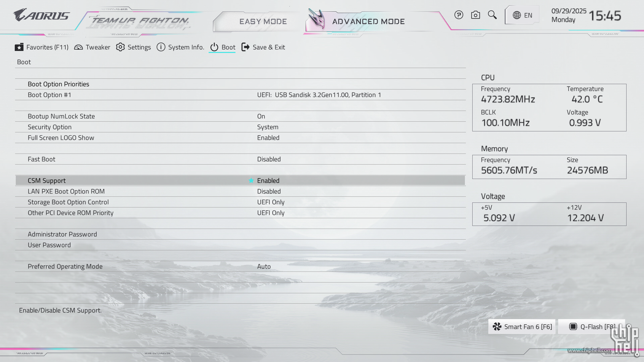Image resolution: width=644 pixels, height=362 pixels.
Task: Select Administrator Password entry
Action: click(x=62, y=234)
